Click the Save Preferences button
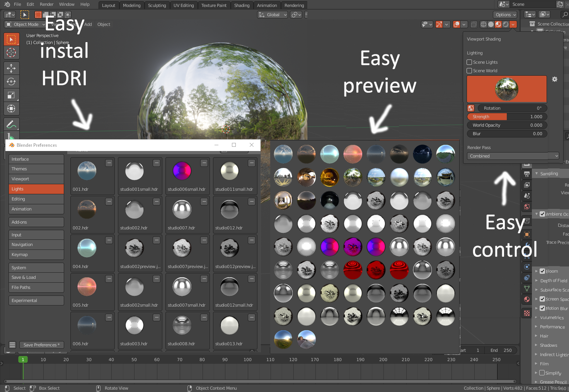This screenshot has height=392, width=569. [41, 345]
